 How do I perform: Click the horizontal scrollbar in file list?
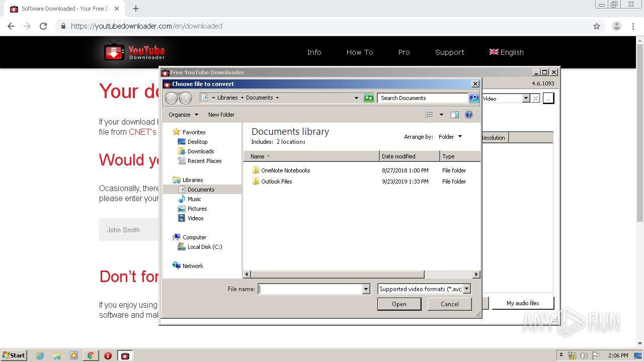[x=338, y=275]
